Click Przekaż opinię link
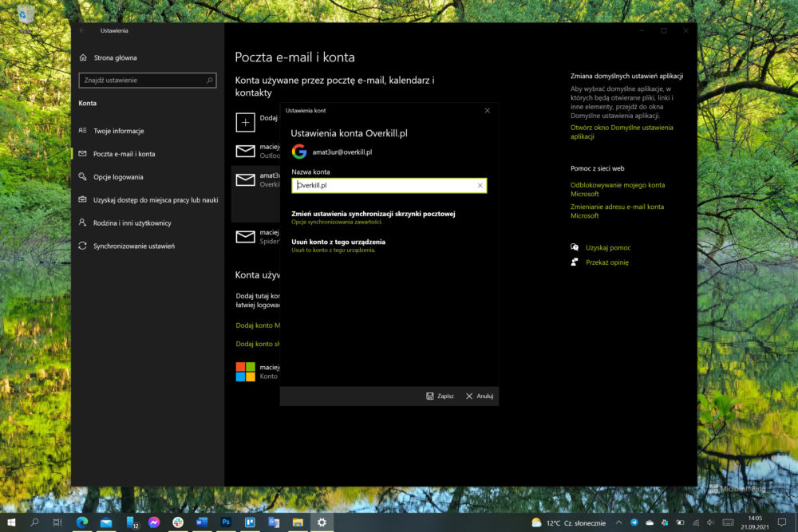This screenshot has height=532, width=798. [x=606, y=262]
